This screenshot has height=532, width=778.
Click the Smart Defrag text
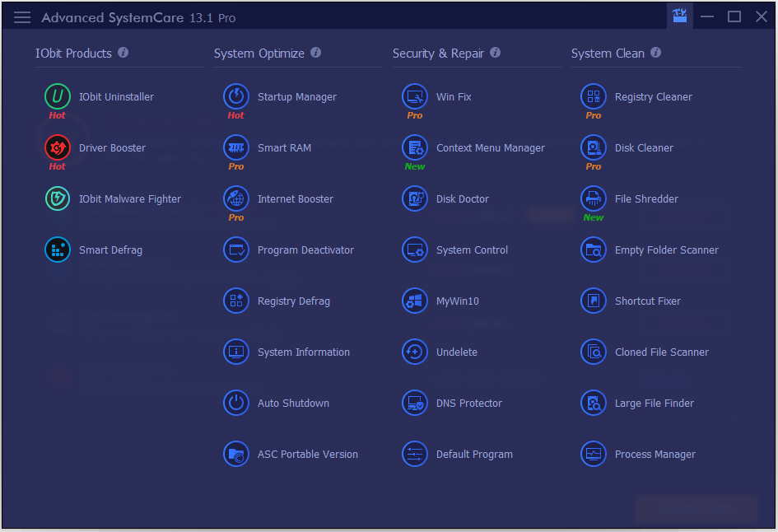(x=110, y=250)
